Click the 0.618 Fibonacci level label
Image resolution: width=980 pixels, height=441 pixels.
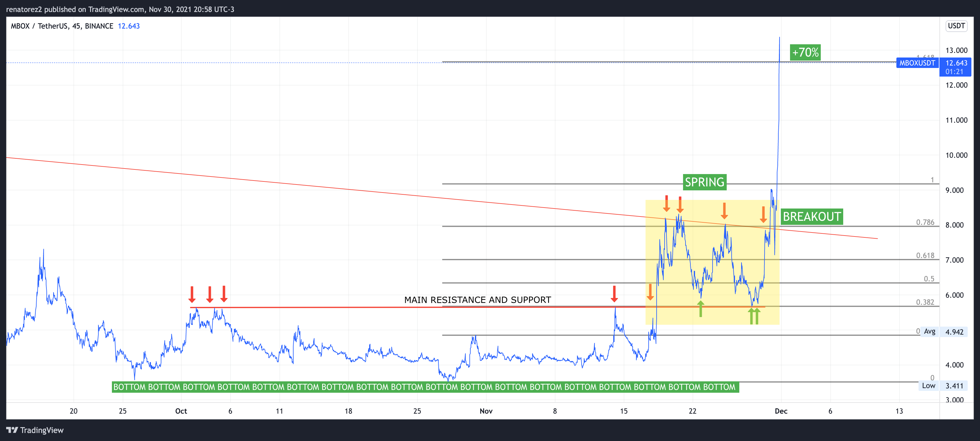925,255
